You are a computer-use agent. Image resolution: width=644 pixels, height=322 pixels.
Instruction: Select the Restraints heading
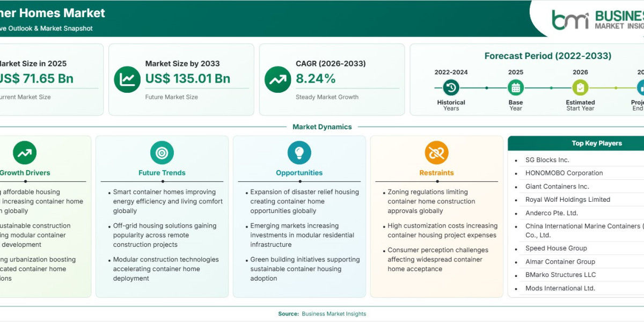click(x=437, y=173)
